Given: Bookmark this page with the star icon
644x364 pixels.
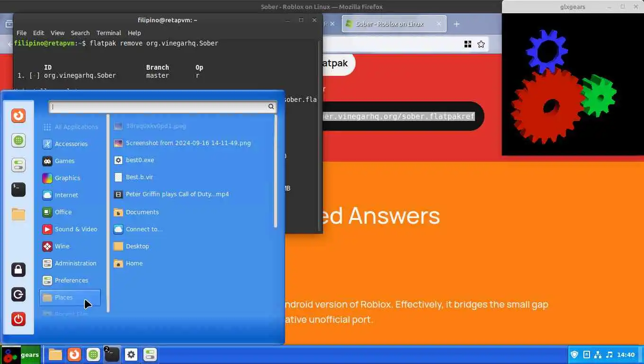Looking at the screenshot, I should click(x=481, y=44).
